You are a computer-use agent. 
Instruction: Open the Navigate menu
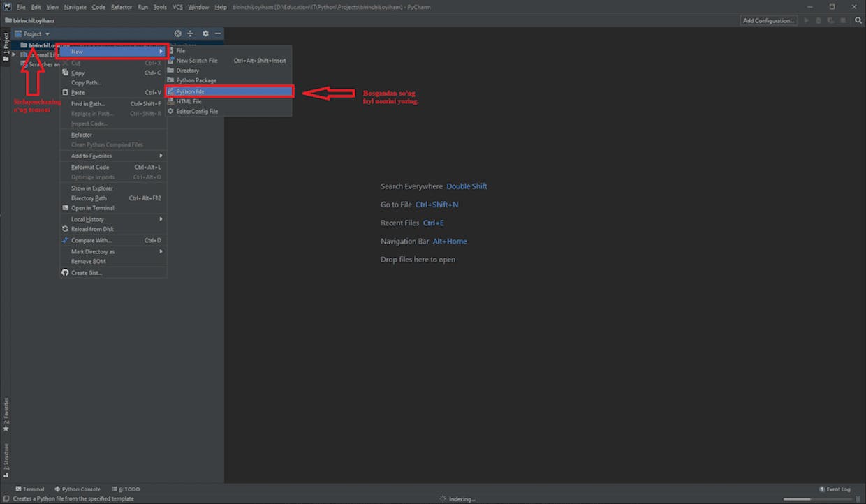coord(75,7)
